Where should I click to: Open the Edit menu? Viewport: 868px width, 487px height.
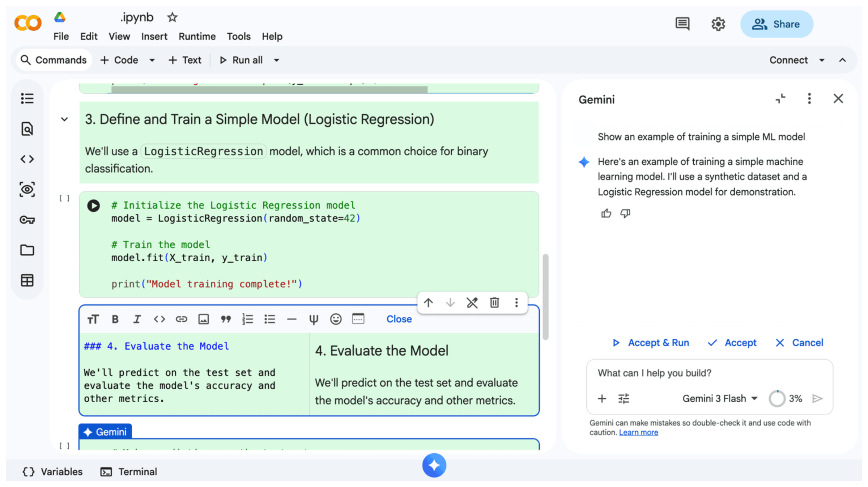point(89,37)
